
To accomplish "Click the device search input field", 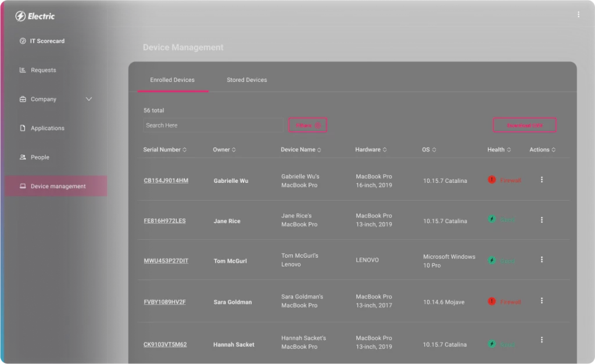I will 213,125.
